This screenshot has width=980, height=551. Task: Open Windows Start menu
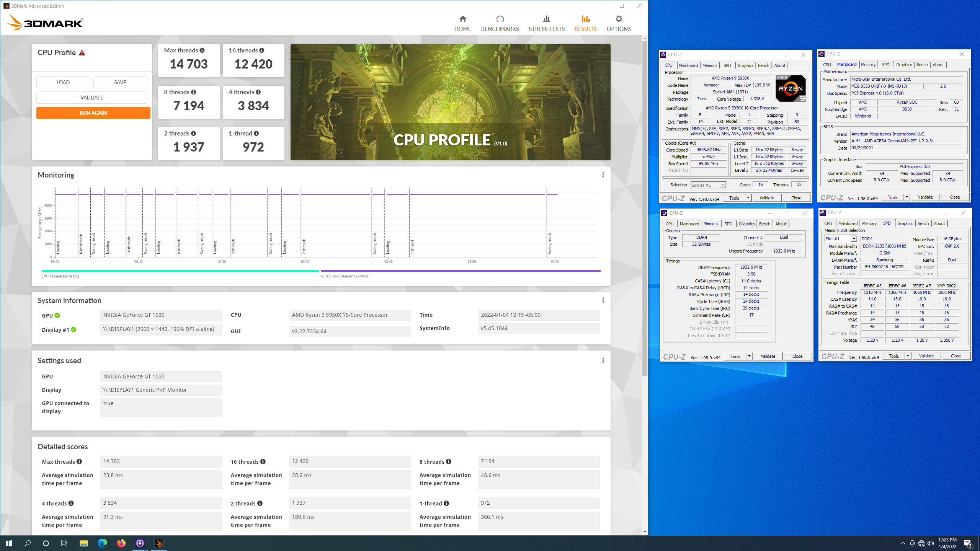pos(9,543)
